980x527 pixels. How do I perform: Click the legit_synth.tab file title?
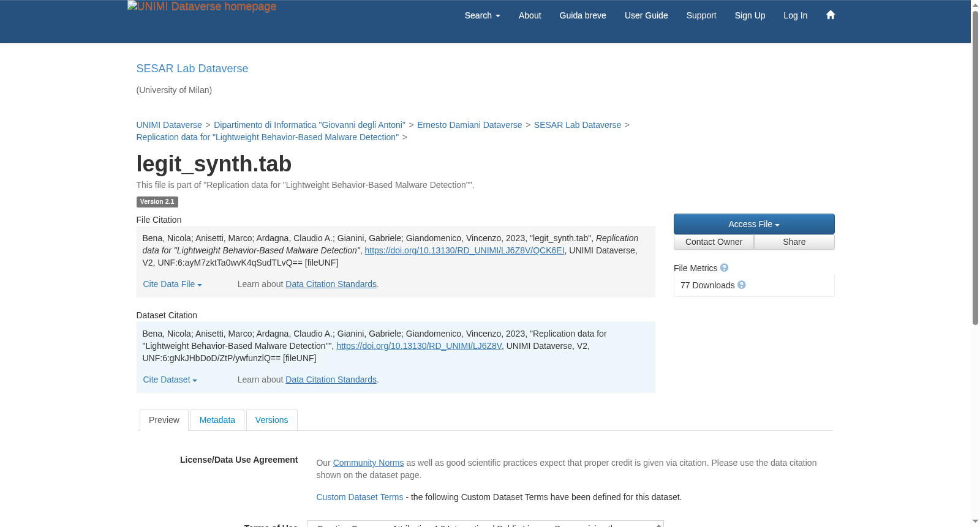[x=214, y=163]
